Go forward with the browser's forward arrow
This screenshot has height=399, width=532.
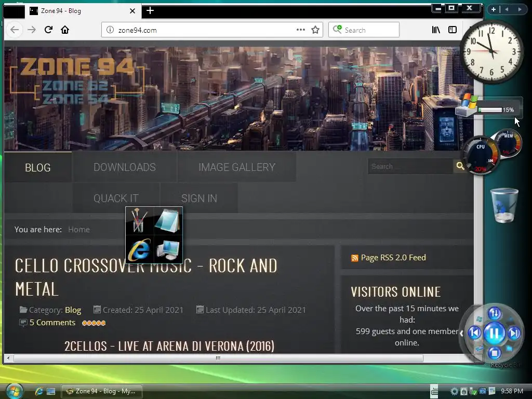pyautogui.click(x=32, y=30)
